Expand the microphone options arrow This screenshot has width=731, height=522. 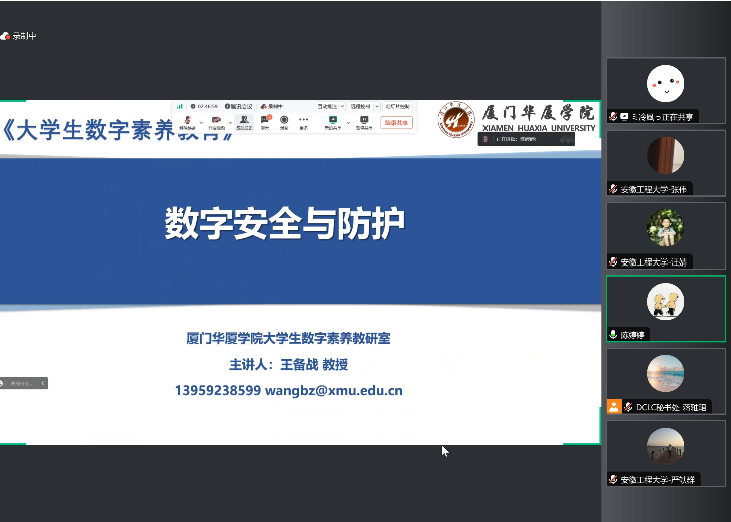coord(201,121)
